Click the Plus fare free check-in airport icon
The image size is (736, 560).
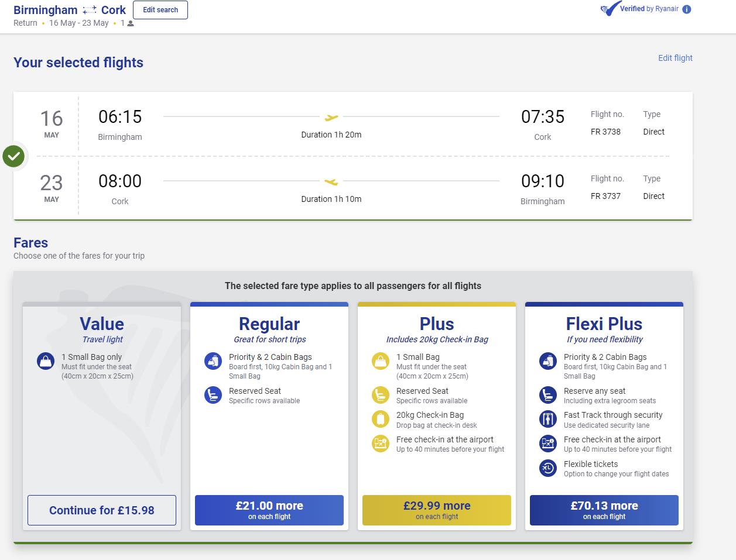381,444
